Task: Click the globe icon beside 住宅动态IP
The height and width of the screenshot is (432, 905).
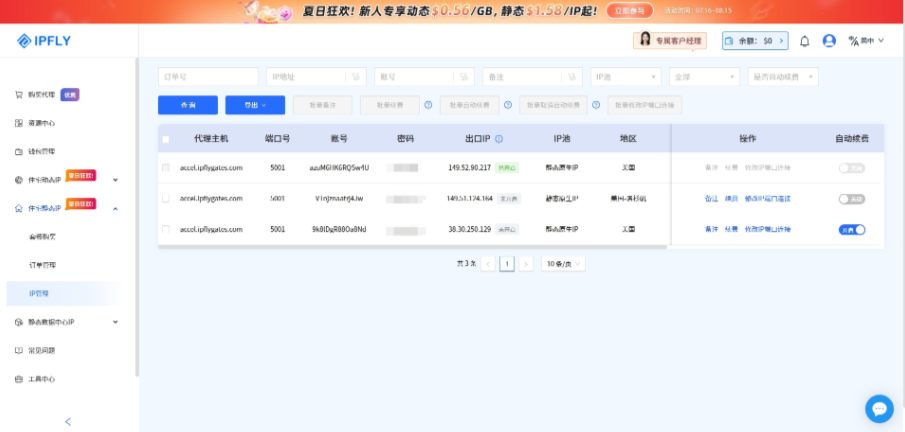Action: [18, 180]
